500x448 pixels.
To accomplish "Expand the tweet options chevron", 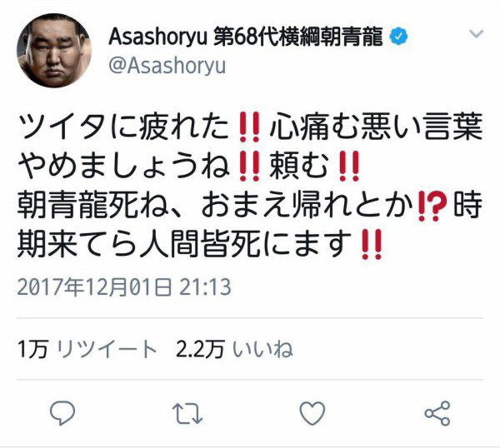I will [x=477, y=33].
